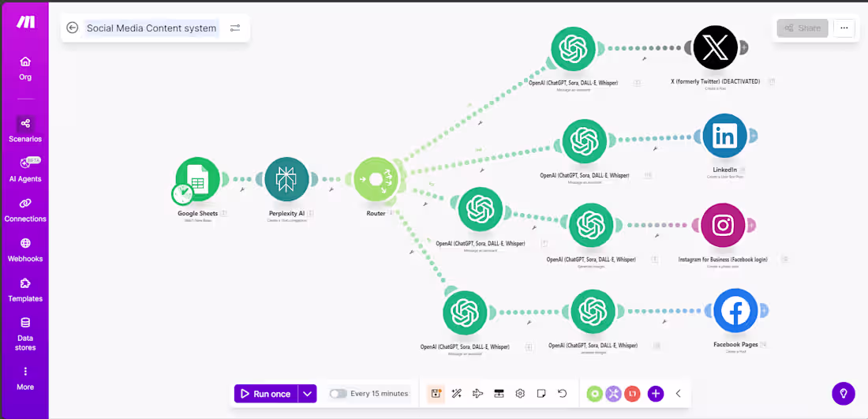Click the magic wand auto-align icon

pos(457,394)
